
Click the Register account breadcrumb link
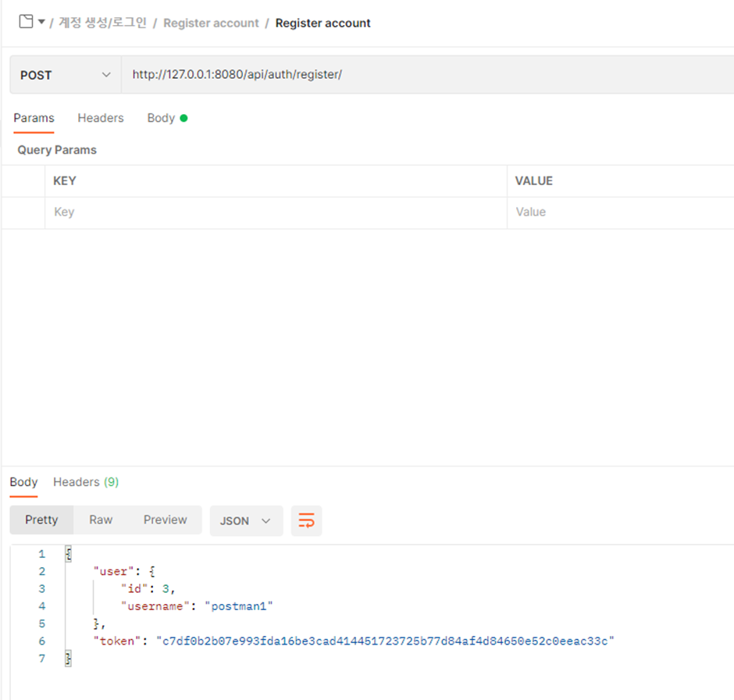(x=211, y=23)
